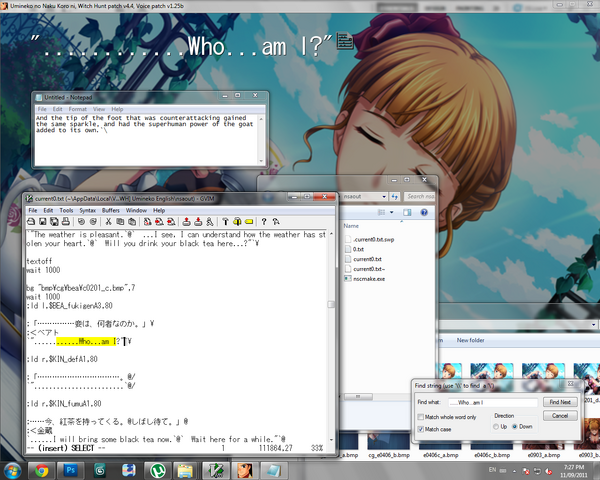600x480 pixels.
Task: Click the Find Next icon in GVIM toolbar
Action: pos(159,221)
